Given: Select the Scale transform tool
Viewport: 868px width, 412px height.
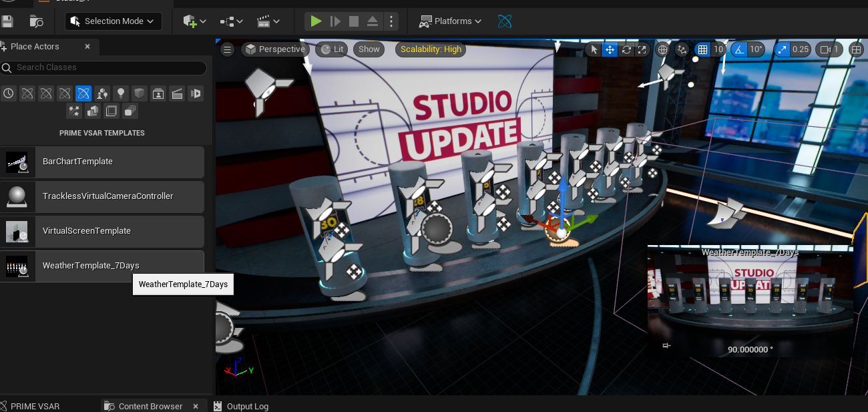Looking at the screenshot, I should point(642,49).
